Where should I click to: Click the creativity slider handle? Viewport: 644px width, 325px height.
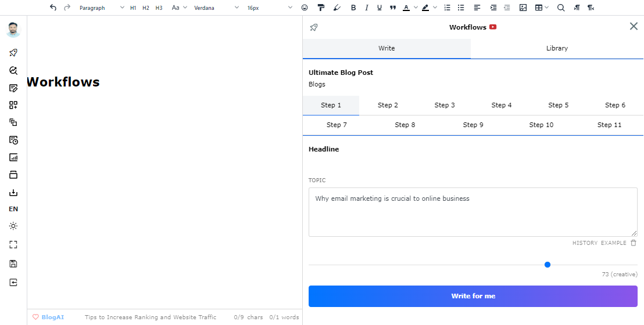[x=547, y=265]
